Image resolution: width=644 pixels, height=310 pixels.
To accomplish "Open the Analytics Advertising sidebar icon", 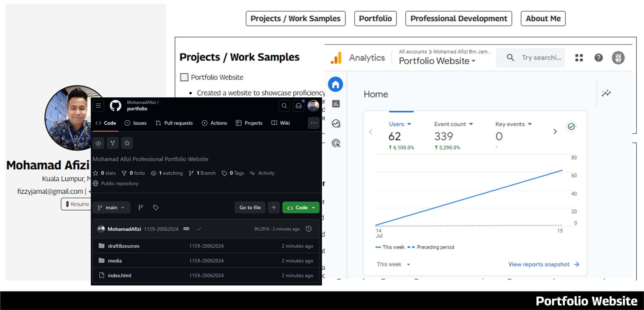I will tap(336, 143).
